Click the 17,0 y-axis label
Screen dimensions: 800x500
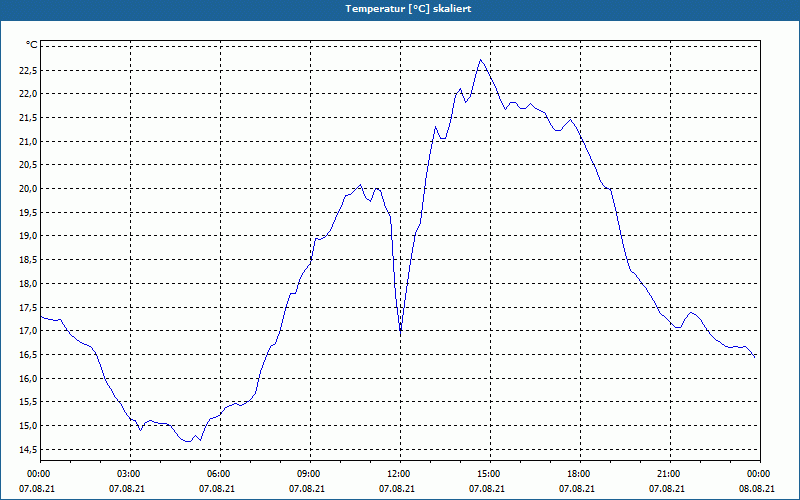(28, 331)
